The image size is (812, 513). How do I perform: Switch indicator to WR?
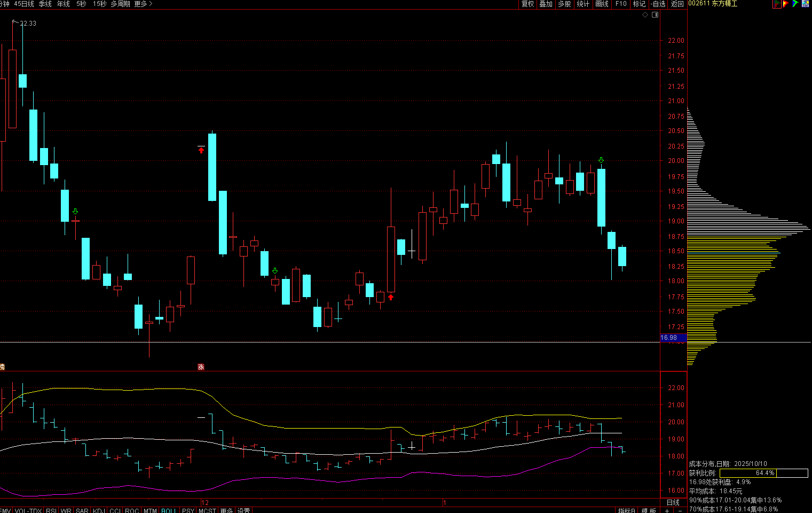point(66,510)
